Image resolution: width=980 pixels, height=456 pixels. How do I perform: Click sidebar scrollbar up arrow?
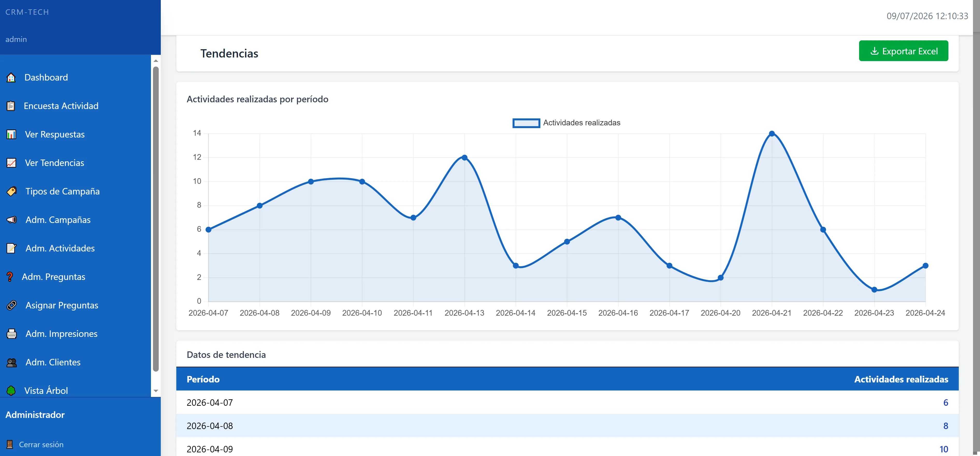tap(156, 61)
